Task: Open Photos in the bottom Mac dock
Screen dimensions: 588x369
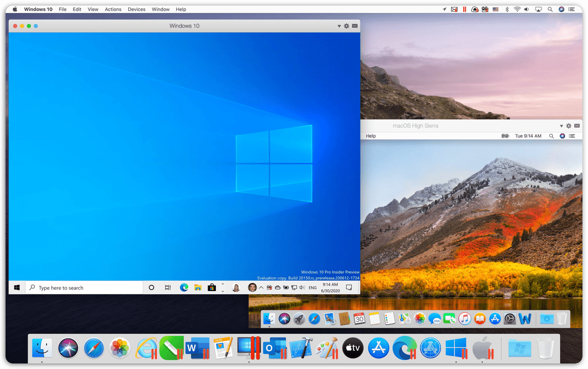Action: pos(120,348)
